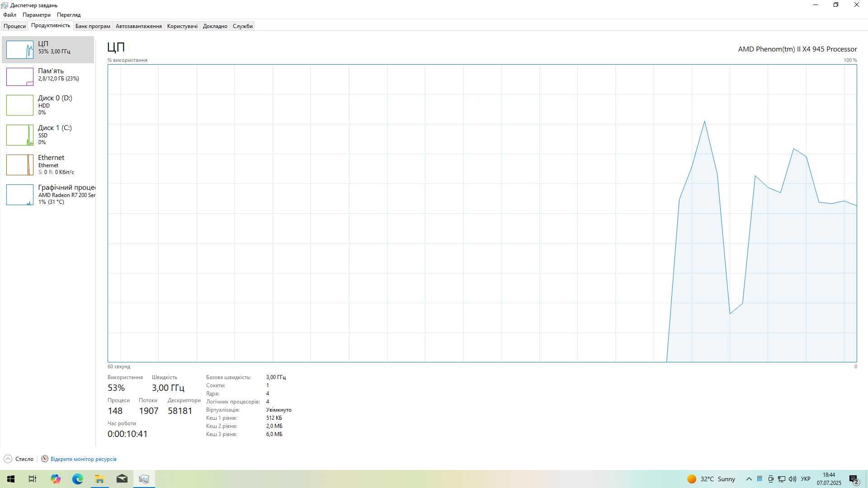Open Microsoft Edge from the taskbar
Image resolution: width=868 pixels, height=488 pixels.
[x=78, y=479]
